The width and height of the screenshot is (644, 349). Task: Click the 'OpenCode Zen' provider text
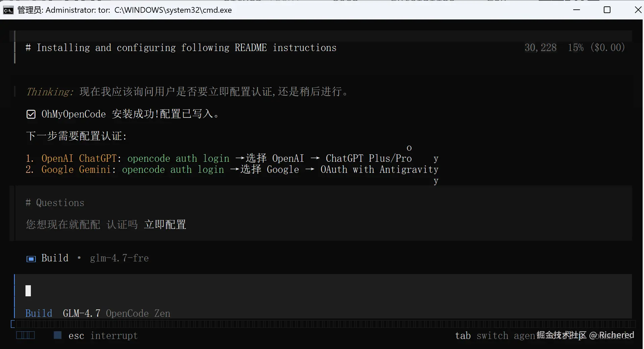138,313
